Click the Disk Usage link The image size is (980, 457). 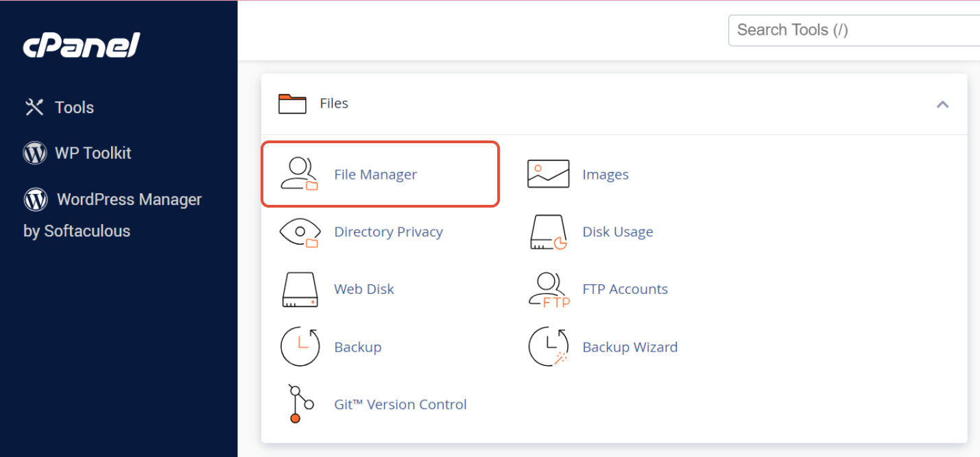(617, 232)
